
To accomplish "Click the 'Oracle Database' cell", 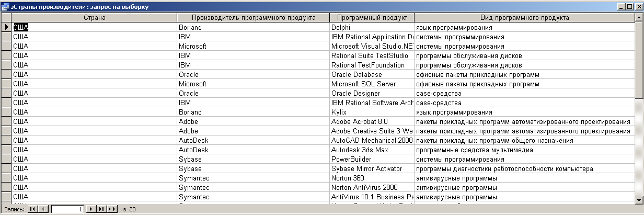I will pos(372,74).
